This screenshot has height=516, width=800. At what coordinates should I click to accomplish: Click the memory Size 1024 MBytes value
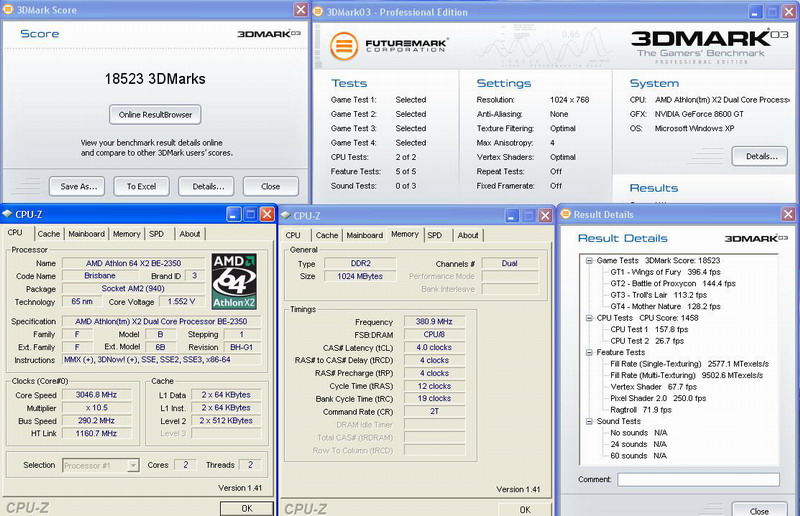click(360, 276)
